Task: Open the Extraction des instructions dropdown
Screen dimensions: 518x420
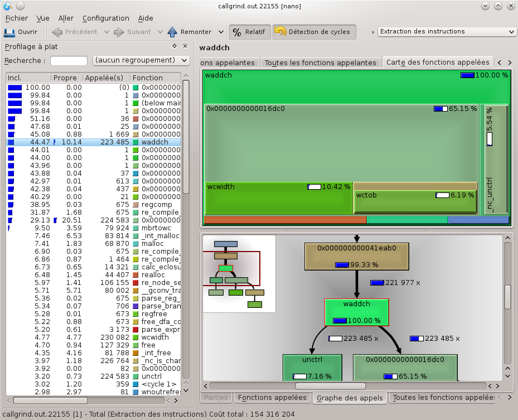Action: point(446,32)
